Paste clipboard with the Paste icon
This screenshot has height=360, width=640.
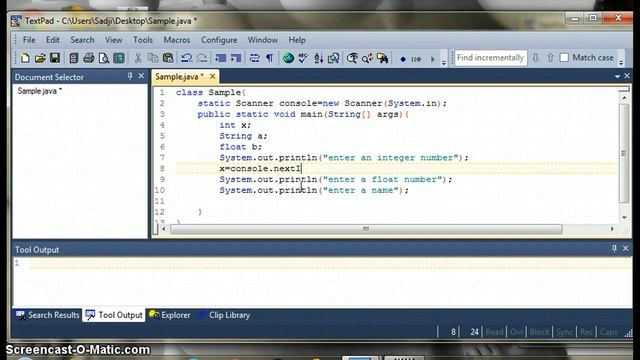click(168, 58)
